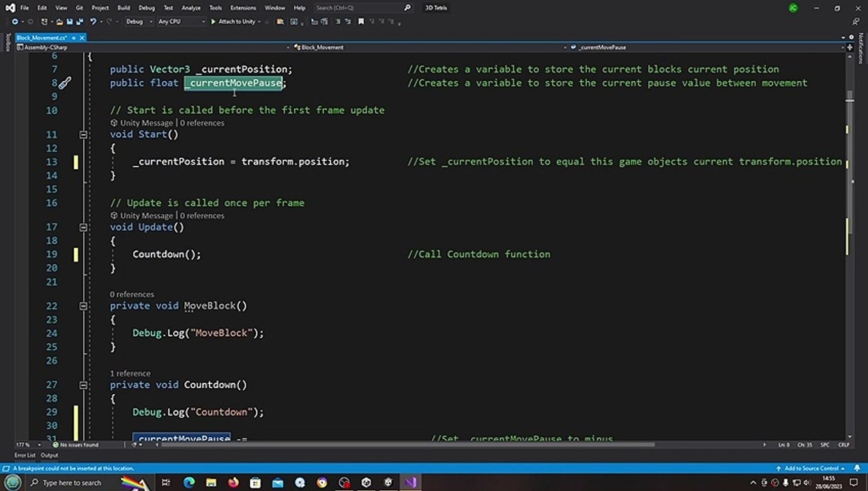
Task: Open Microsoft Edge from the taskbar
Action: click(189, 482)
